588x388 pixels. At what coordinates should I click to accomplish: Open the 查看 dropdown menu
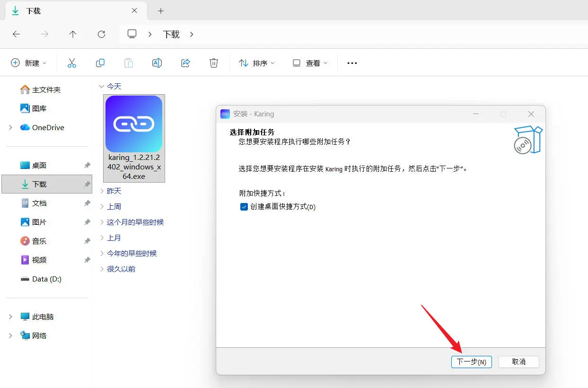click(x=310, y=63)
